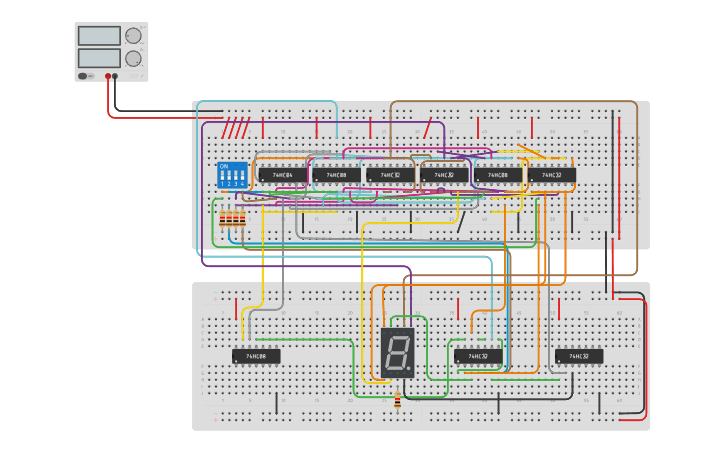
Task: Select the rightmost resistor under the DIP switch
Action: pos(243,218)
